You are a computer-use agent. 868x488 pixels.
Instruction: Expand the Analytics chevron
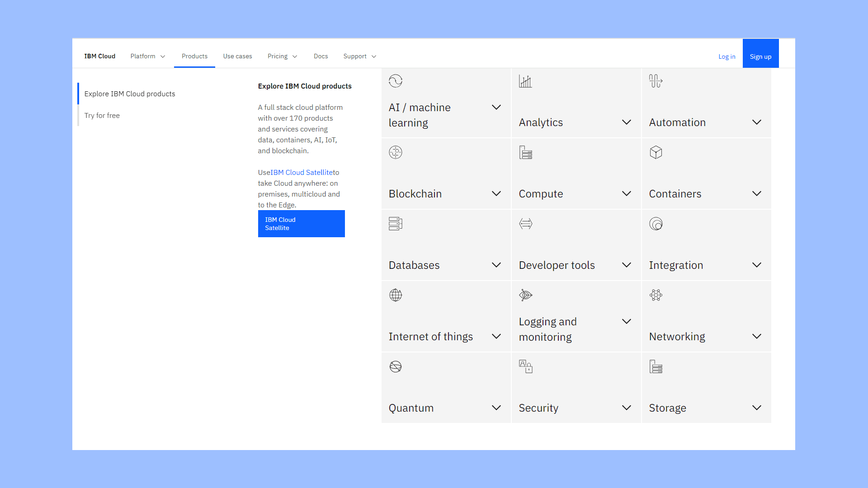(626, 122)
